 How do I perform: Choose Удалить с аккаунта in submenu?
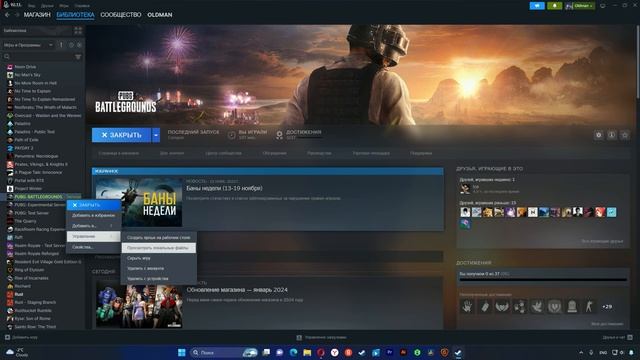[x=158, y=269]
